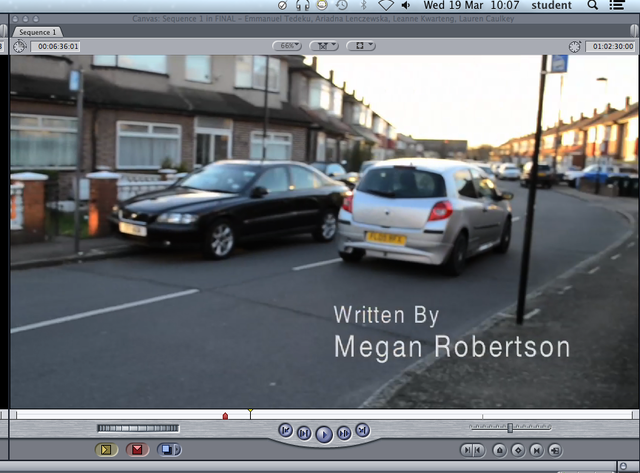The width and height of the screenshot is (640, 473).
Task: Select the Sequence 1 tab
Action: [38, 32]
